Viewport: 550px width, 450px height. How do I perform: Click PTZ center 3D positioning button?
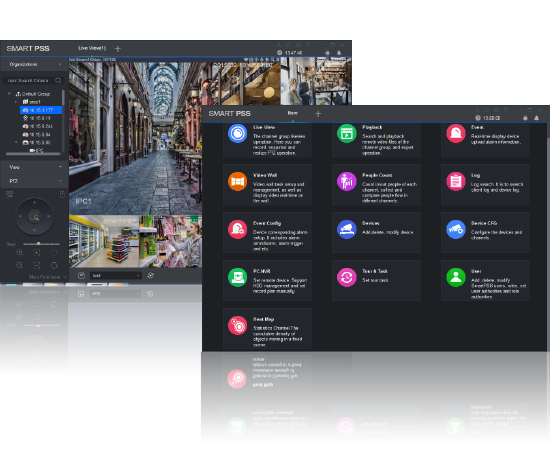pyautogui.click(x=34, y=217)
